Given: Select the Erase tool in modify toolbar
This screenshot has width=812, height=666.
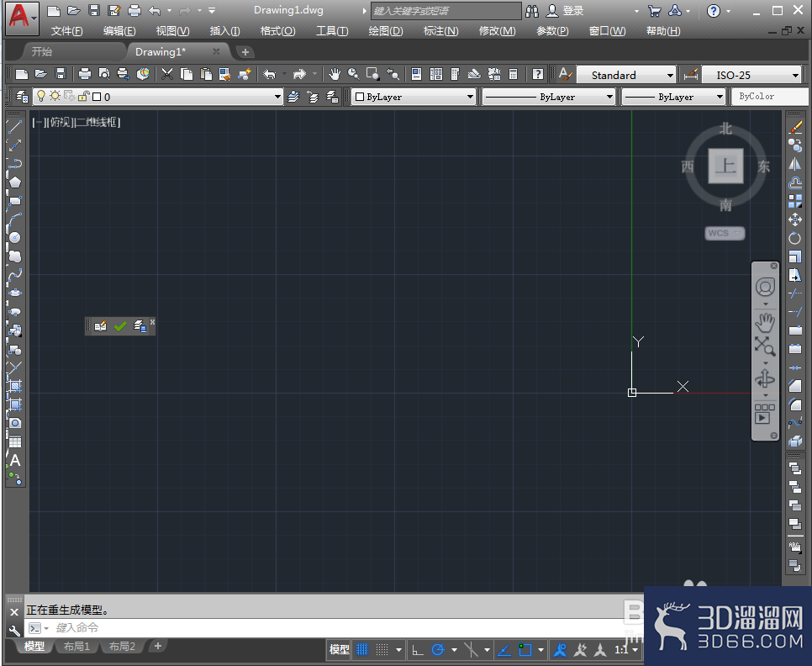Looking at the screenshot, I should [795, 127].
